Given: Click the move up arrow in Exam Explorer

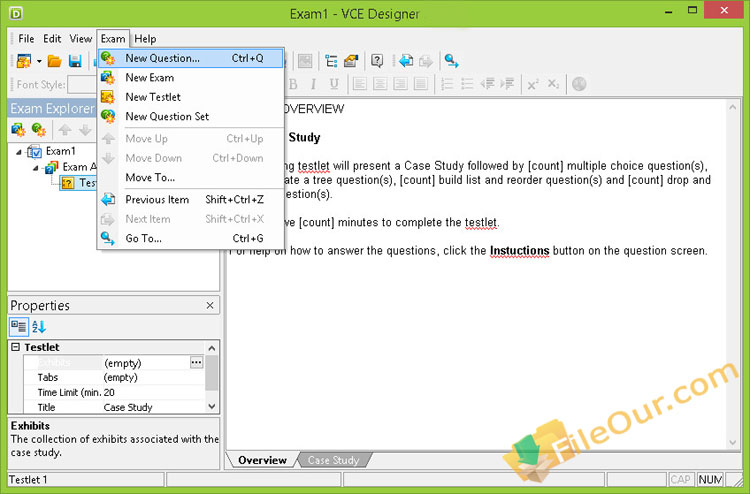Looking at the screenshot, I should tap(65, 130).
